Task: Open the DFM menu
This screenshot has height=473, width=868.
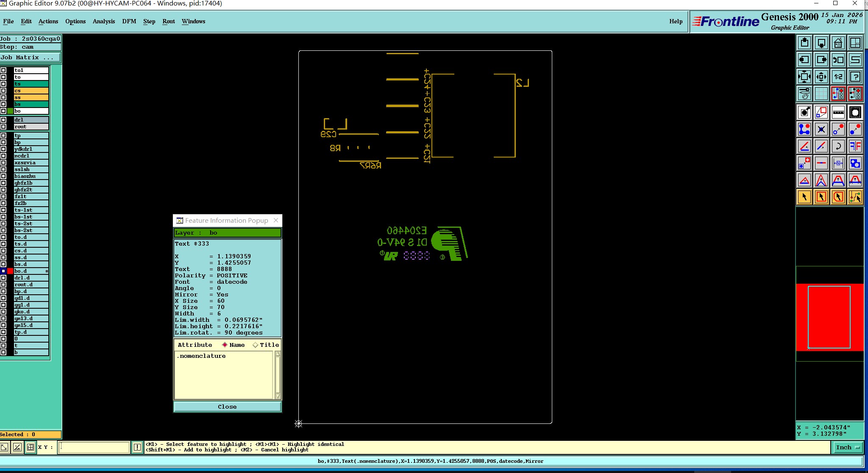Action: pyautogui.click(x=129, y=21)
